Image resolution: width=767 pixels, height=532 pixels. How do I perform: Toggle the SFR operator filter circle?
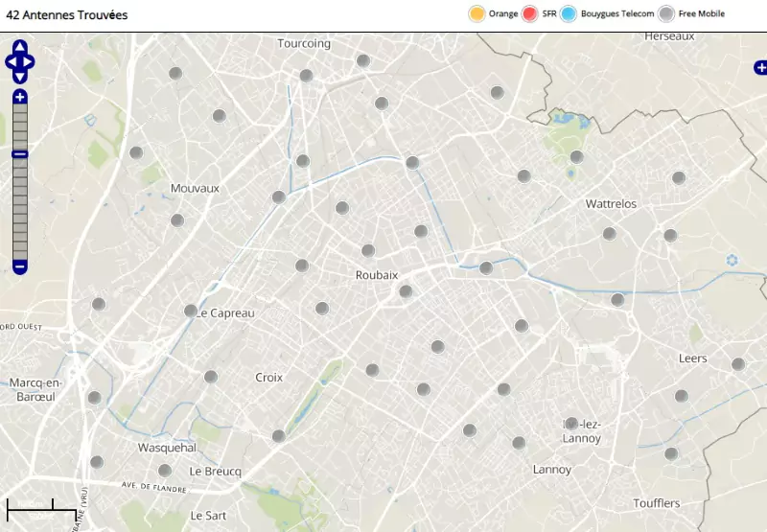(529, 13)
